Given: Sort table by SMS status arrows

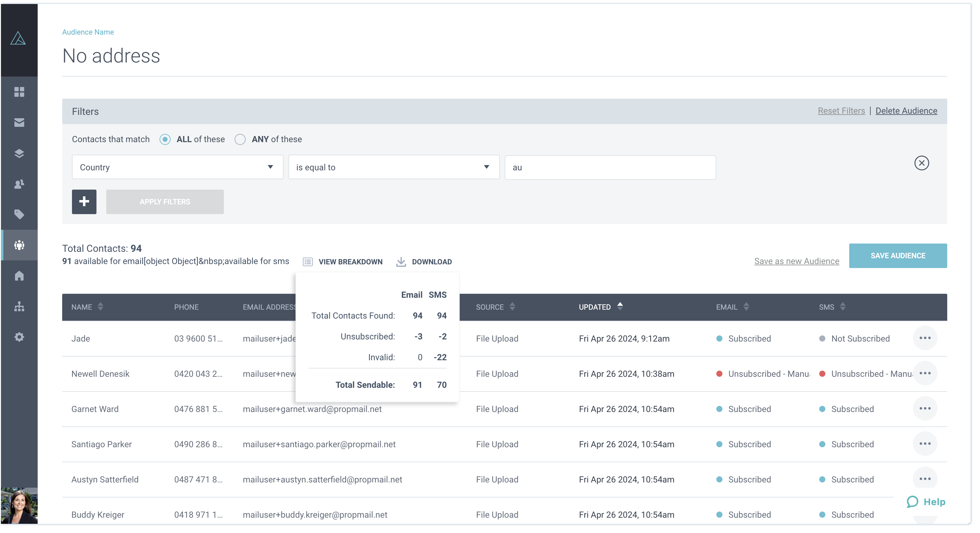Looking at the screenshot, I should pyautogui.click(x=843, y=307).
